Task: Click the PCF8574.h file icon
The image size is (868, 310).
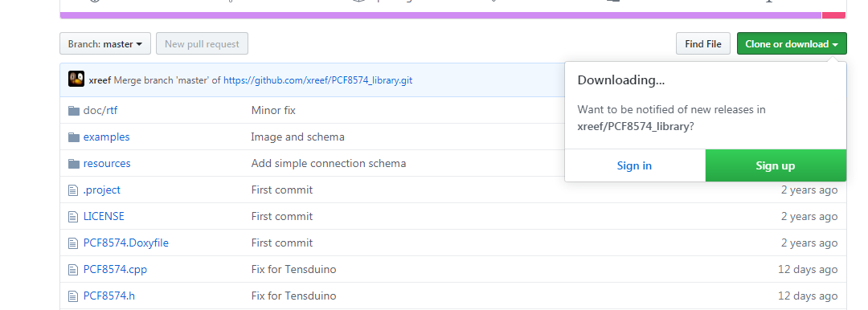Action: pyautogui.click(x=73, y=296)
